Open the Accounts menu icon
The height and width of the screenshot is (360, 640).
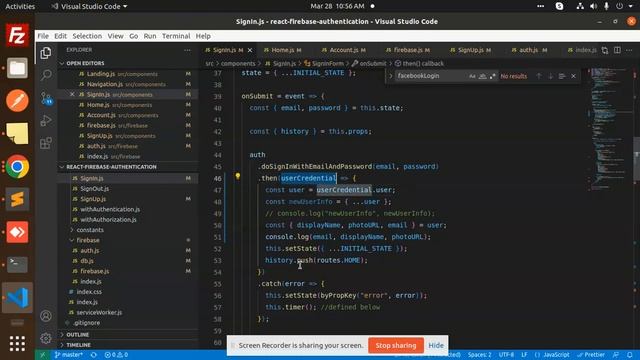pyautogui.click(x=46, y=316)
